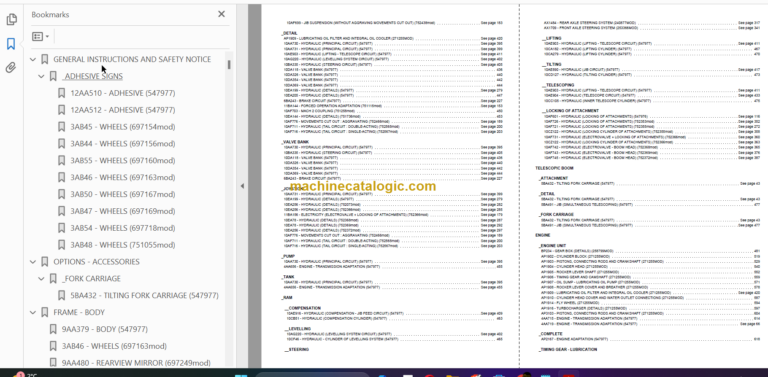Click the _VALVE BANK heading in document

click(x=295, y=142)
